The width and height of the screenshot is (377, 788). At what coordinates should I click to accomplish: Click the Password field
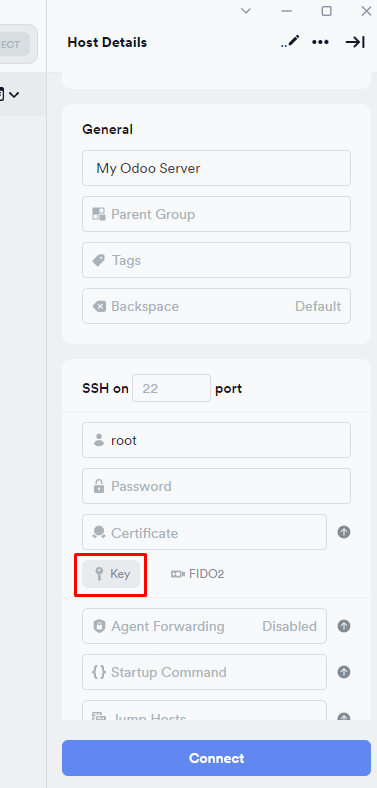coord(217,486)
